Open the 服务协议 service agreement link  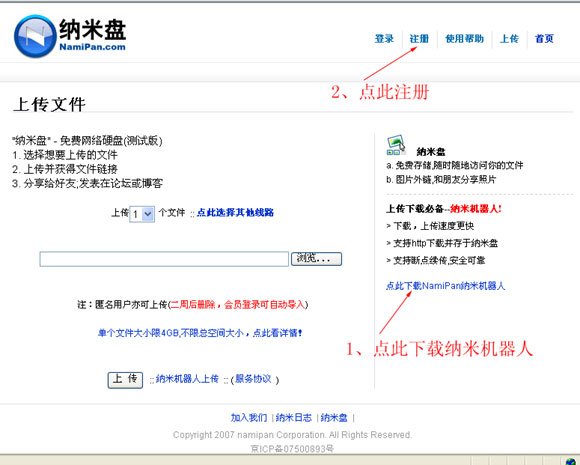253,379
